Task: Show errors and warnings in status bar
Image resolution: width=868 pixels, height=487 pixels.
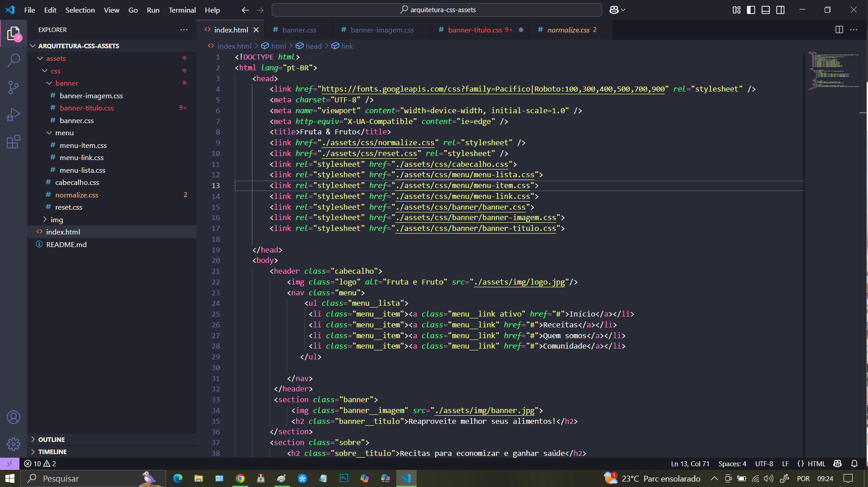Action: point(40,464)
